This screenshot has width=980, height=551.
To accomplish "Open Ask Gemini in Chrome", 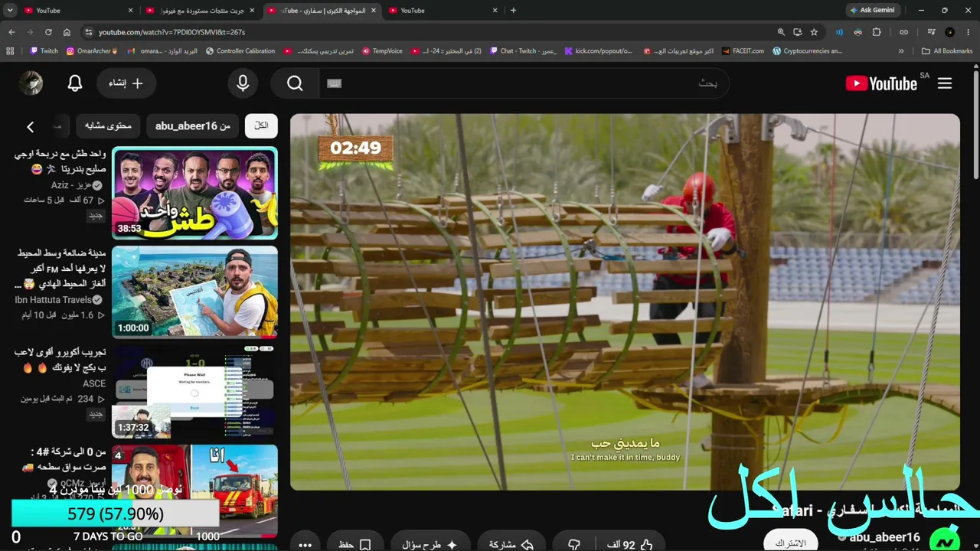I will tap(872, 11).
